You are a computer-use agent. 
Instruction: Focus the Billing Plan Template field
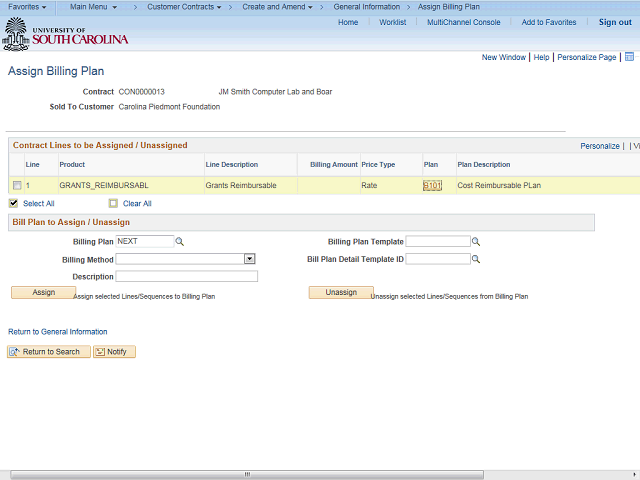click(x=438, y=241)
